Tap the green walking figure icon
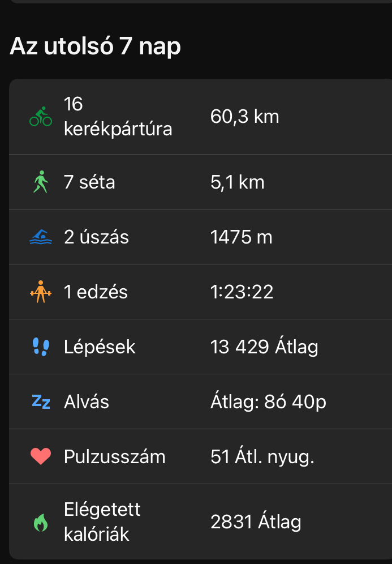This screenshot has height=564, width=392. (x=41, y=182)
